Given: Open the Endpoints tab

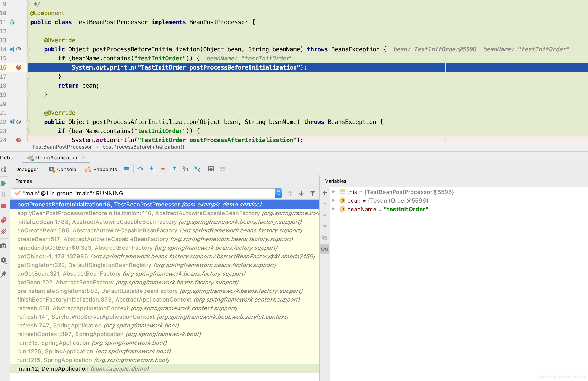Looking at the screenshot, I should [105, 169].
